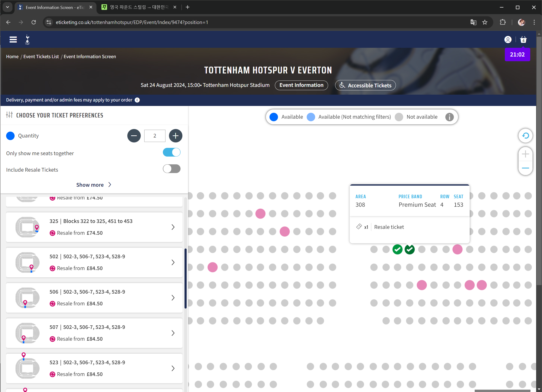Enable Include Resale Tickets toggle
The height and width of the screenshot is (392, 542).
[x=171, y=169]
